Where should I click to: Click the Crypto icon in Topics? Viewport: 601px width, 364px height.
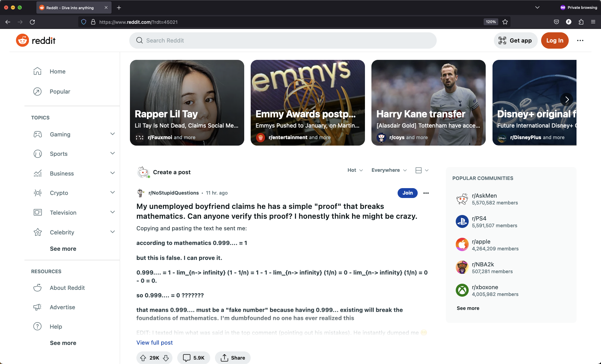coord(38,193)
